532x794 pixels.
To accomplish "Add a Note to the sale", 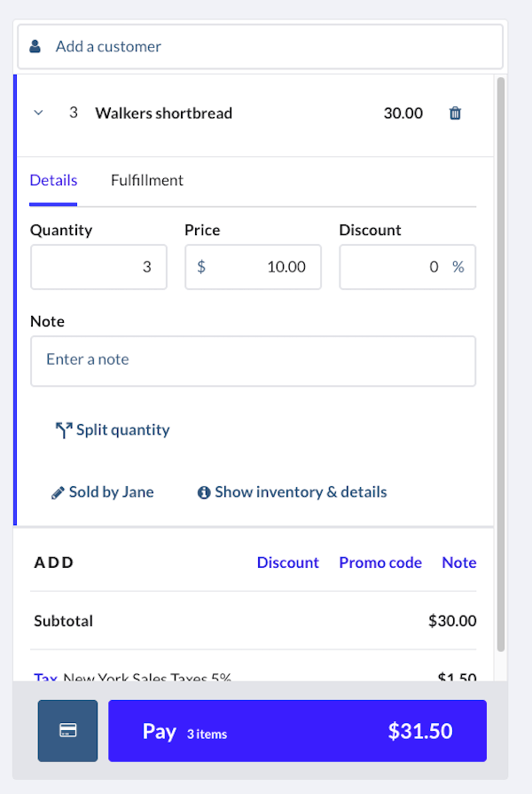I will click(458, 562).
